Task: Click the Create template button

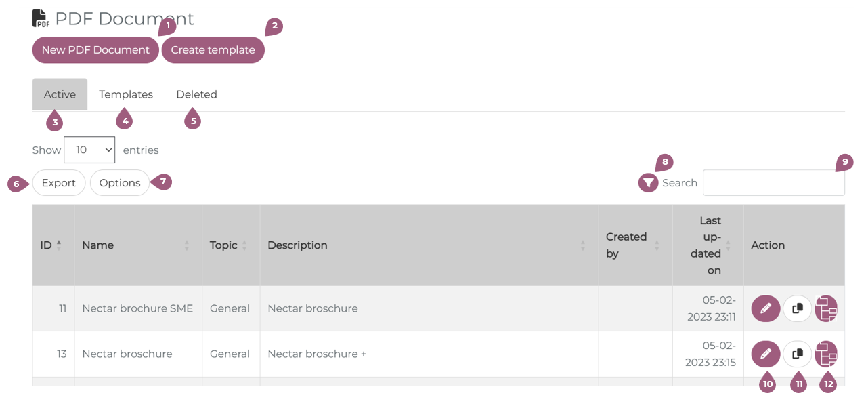Action: (x=213, y=50)
